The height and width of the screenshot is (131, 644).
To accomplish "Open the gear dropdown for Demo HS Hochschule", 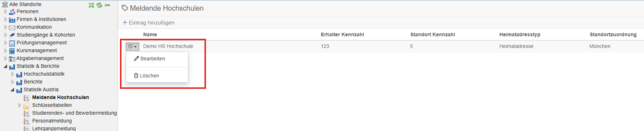I will 132,47.
